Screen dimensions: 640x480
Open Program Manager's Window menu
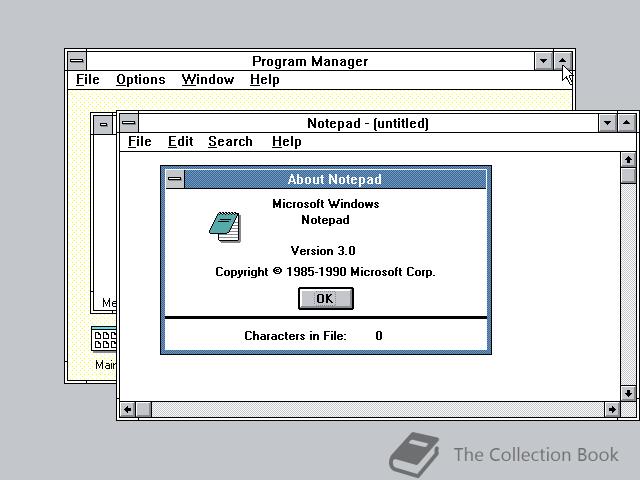coord(208,80)
